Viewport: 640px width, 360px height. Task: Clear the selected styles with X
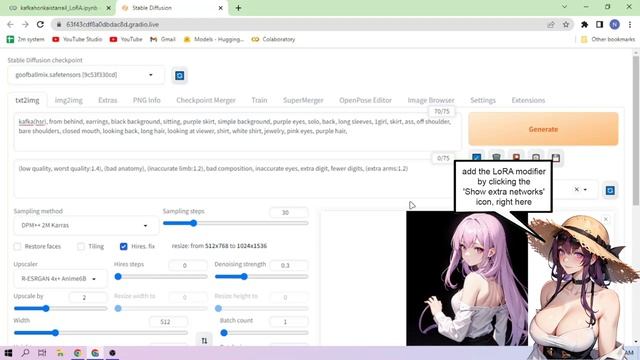(576, 189)
